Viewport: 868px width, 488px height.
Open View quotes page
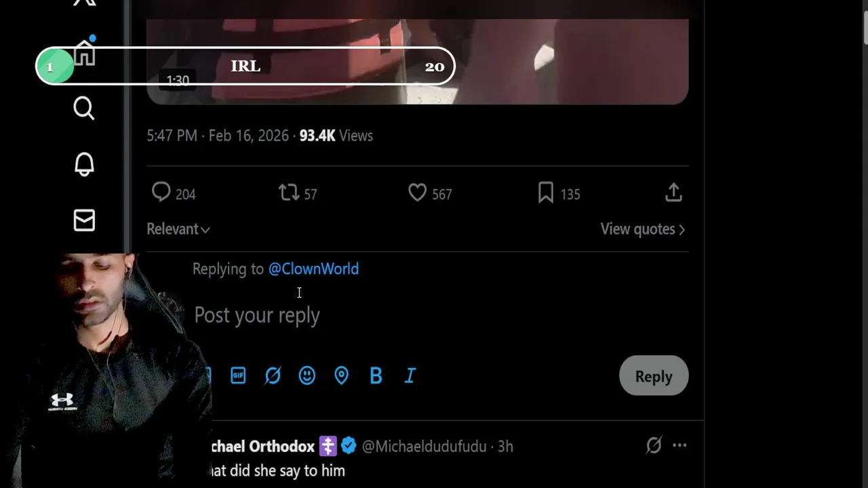pyautogui.click(x=642, y=229)
